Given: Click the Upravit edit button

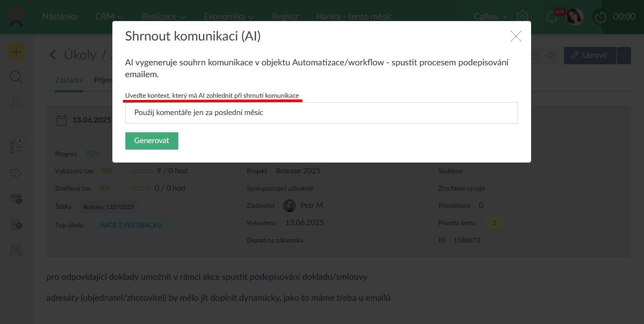Looking at the screenshot, I should point(589,56).
